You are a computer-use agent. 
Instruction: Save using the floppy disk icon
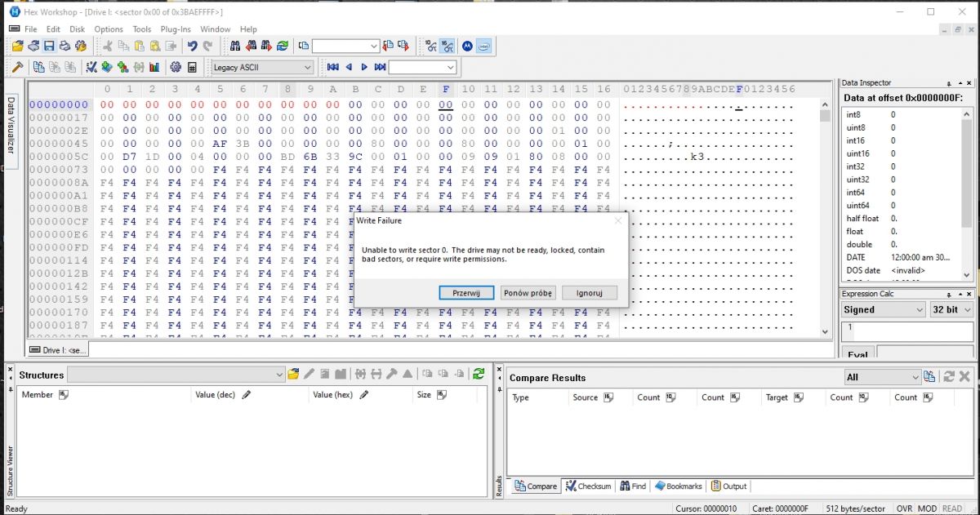49,47
